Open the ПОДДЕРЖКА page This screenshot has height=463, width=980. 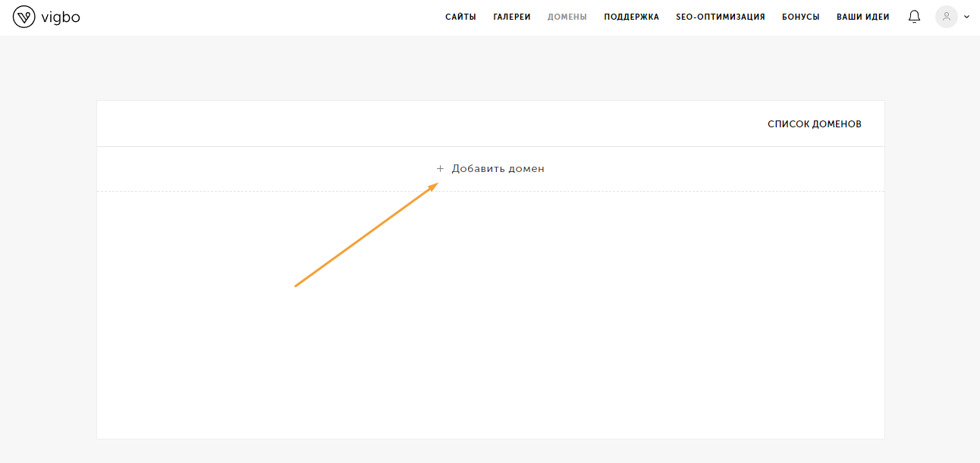pos(631,17)
